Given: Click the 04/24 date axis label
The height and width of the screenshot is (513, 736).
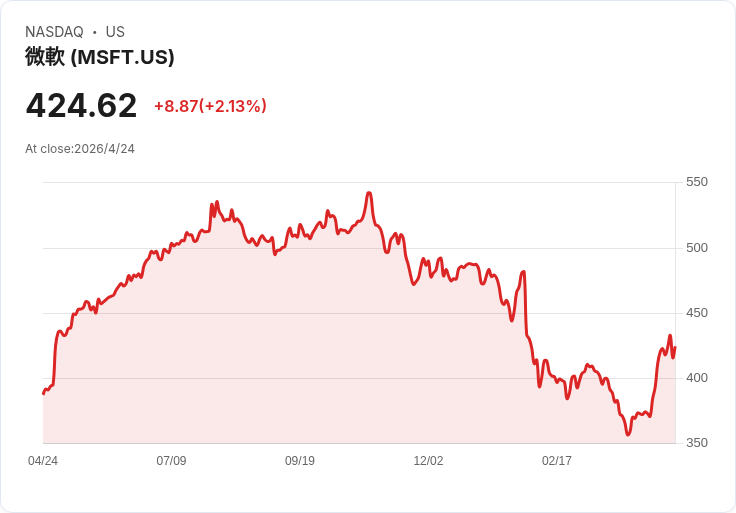Looking at the screenshot, I should pyautogui.click(x=43, y=461).
